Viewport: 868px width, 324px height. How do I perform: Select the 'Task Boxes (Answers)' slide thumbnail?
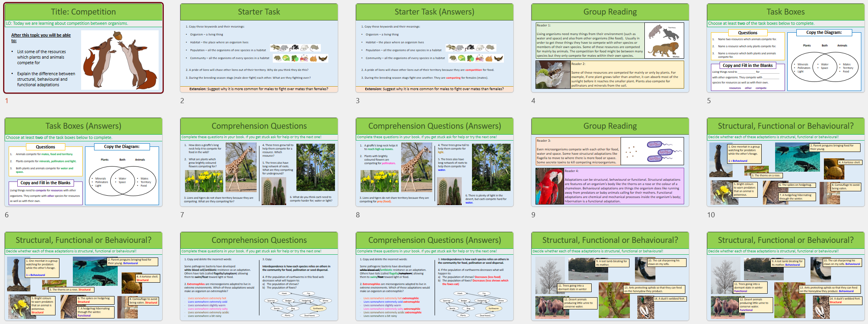click(x=83, y=162)
